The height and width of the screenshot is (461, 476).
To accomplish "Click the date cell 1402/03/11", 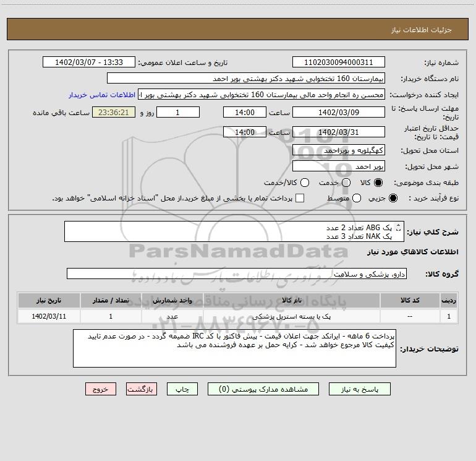I will 49,316.
